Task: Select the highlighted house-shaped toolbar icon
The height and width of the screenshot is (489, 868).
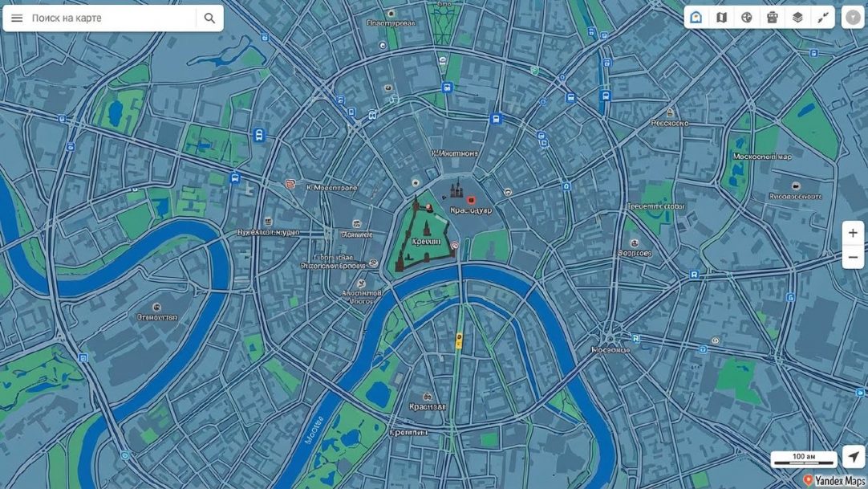Action: click(x=696, y=17)
